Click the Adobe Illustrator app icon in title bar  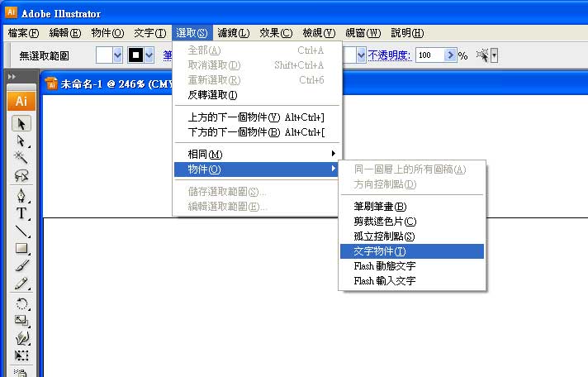tap(11, 12)
